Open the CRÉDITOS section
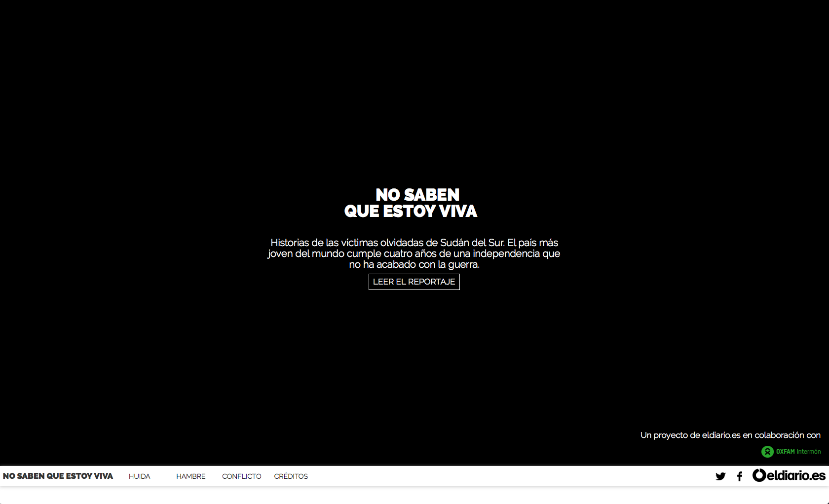829x504 pixels. coord(291,476)
